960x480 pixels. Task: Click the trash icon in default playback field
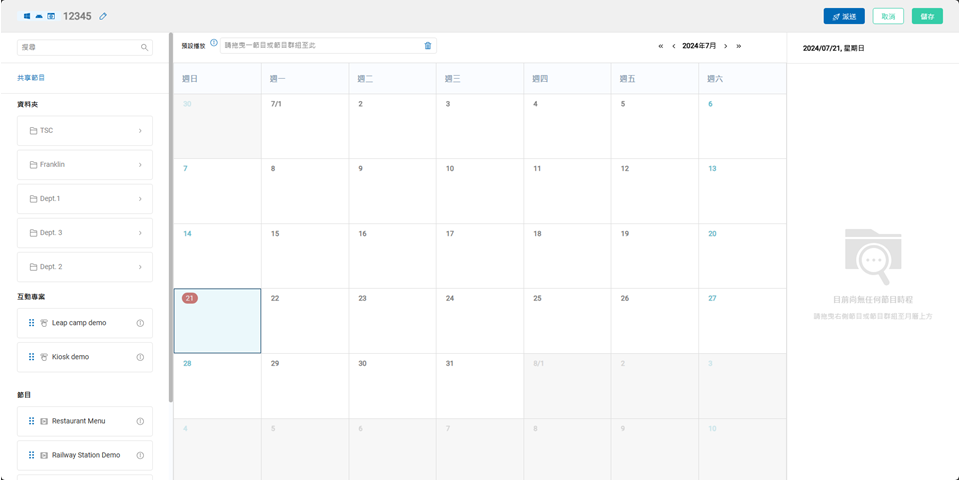(x=428, y=46)
